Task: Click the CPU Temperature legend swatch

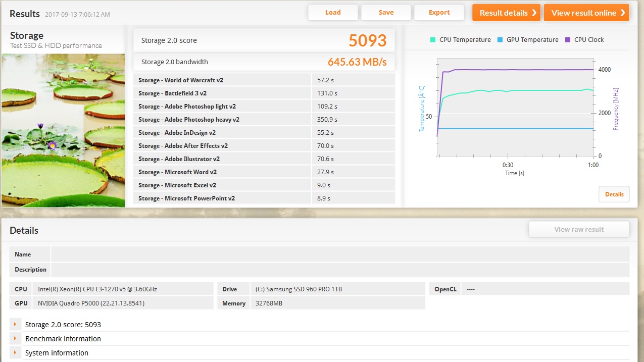Action: (x=432, y=40)
